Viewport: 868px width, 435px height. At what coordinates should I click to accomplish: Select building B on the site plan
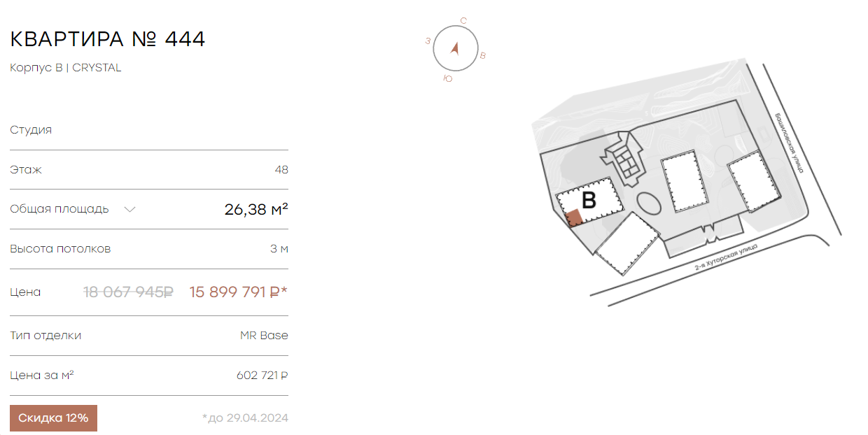589,201
